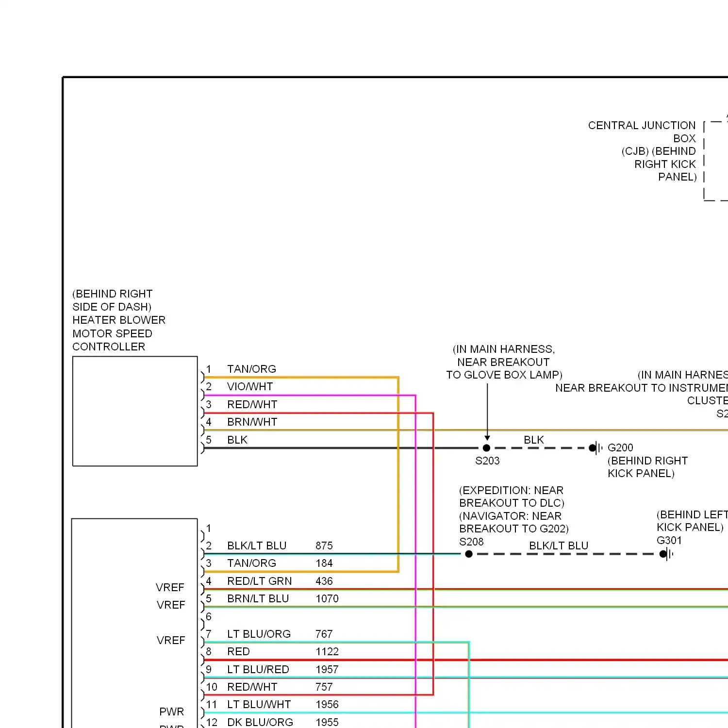Click the BLK/LT BLU label above the dashed wire
This screenshot has height=728, width=728.
point(559,546)
